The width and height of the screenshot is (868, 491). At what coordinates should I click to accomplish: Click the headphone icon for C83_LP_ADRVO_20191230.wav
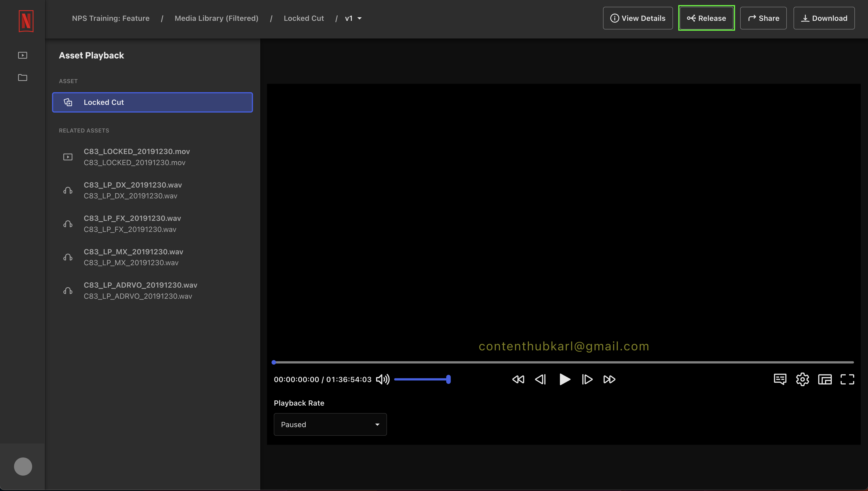pos(68,291)
